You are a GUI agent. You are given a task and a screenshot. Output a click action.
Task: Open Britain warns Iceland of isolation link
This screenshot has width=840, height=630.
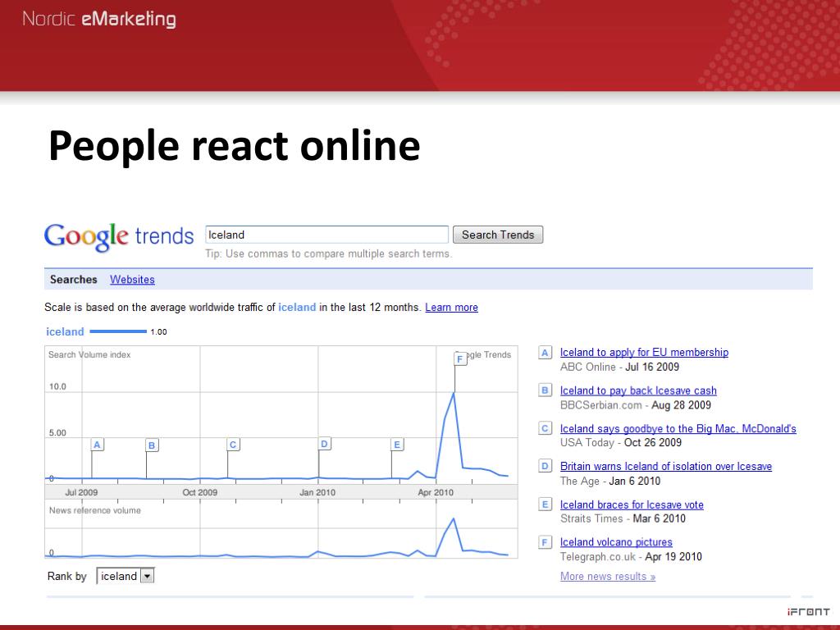click(666, 466)
